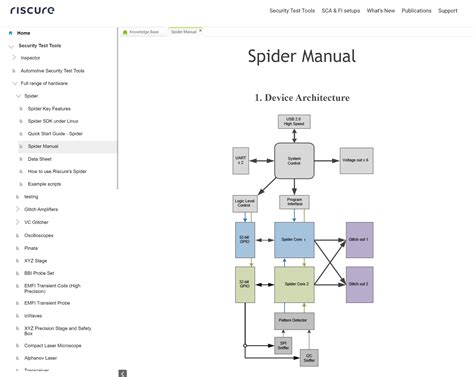The width and height of the screenshot is (474, 377).
Task: Click the Voltage out x 6 block
Action: coord(356,161)
